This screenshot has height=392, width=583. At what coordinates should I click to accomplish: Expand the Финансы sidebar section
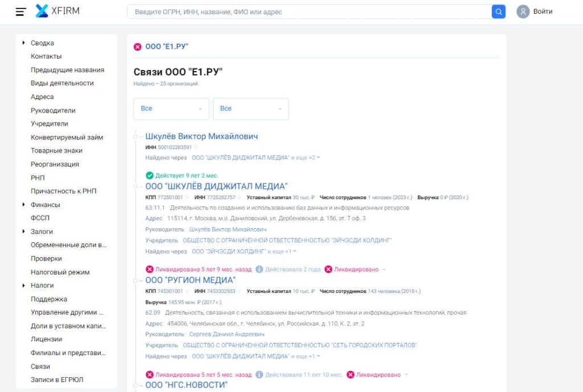tap(23, 205)
